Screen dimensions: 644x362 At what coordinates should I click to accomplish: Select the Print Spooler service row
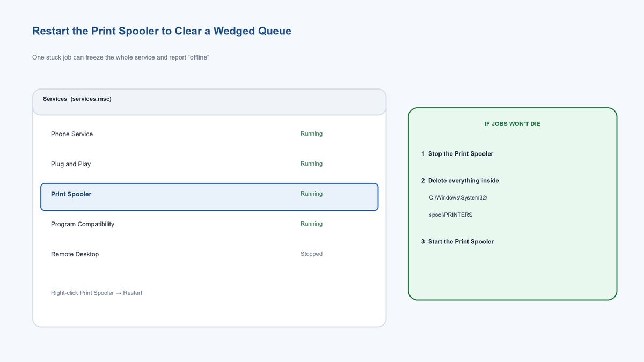point(209,197)
